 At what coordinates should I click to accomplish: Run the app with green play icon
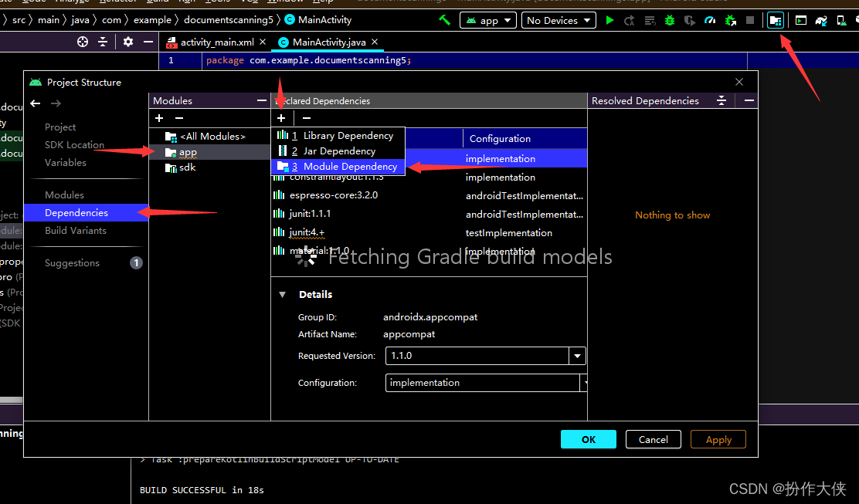click(x=609, y=20)
